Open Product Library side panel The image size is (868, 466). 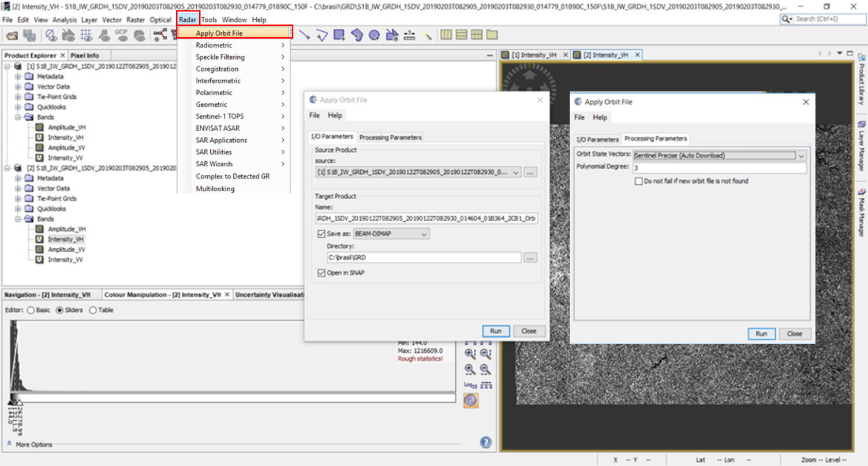[861, 81]
